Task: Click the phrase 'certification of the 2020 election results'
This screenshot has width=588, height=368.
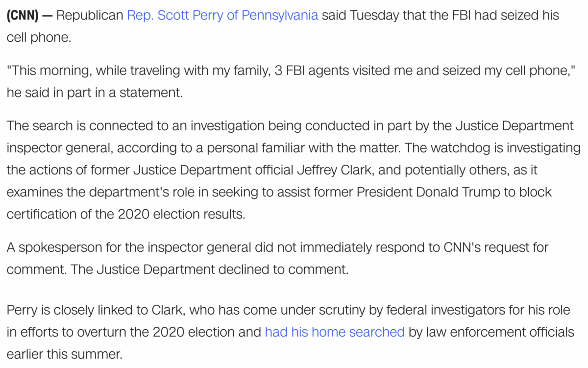Action: [x=125, y=214]
